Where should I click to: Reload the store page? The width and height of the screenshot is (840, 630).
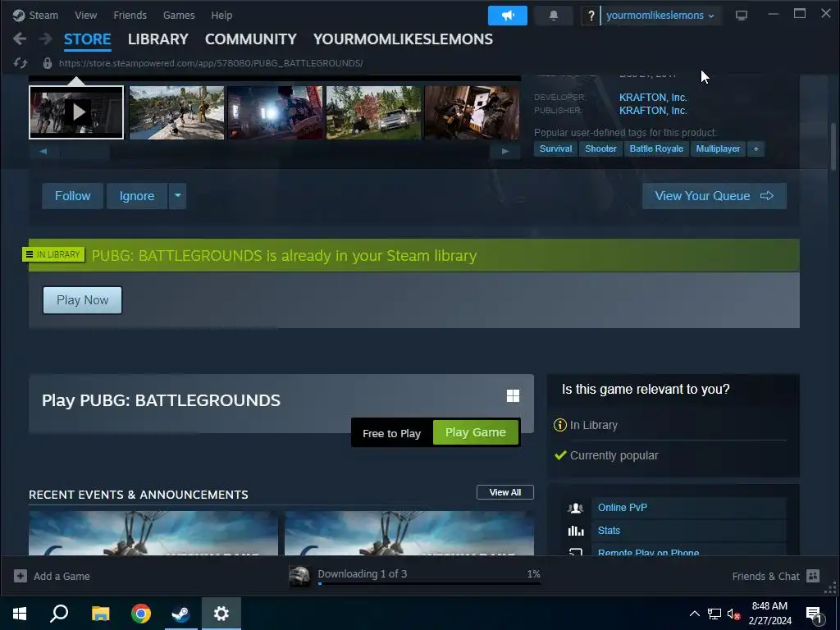21,63
